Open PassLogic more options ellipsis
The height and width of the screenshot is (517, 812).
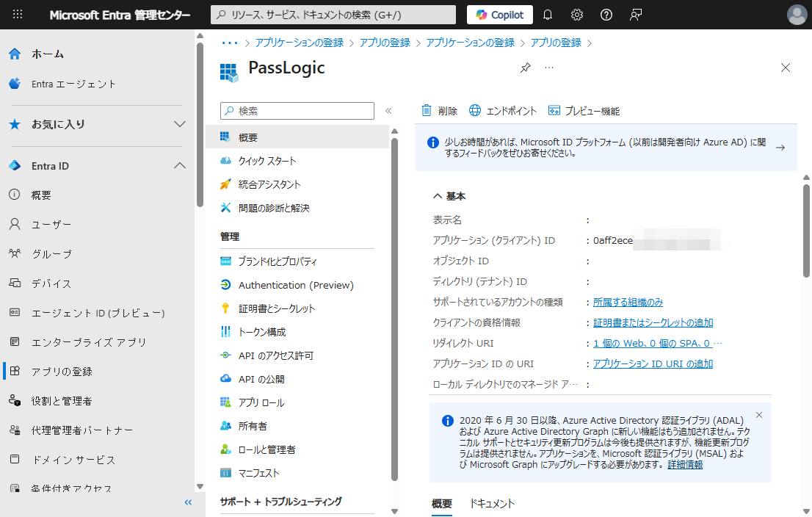[549, 68]
